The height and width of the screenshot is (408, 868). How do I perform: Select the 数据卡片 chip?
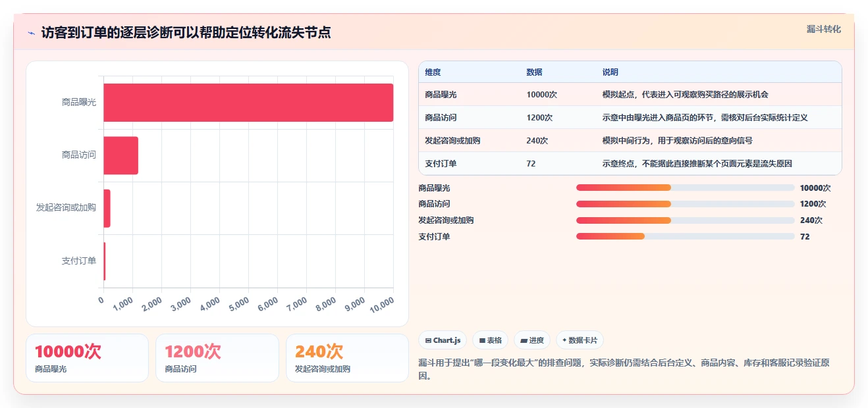580,340
